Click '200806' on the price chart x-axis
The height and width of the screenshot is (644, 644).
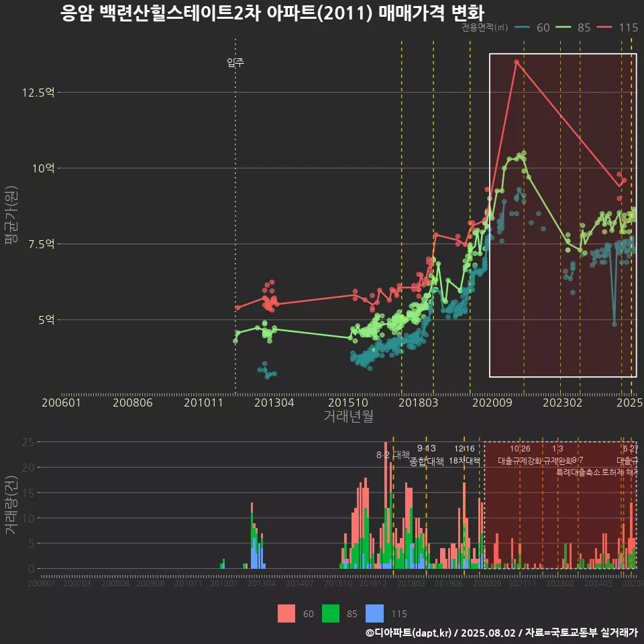(x=133, y=402)
